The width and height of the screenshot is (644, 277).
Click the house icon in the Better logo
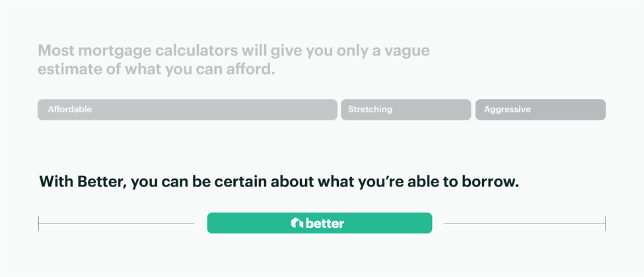(297, 223)
